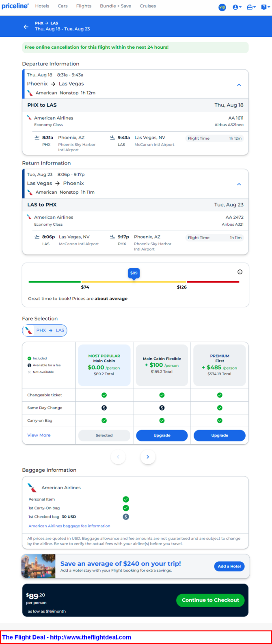Open the Flights menu item
Screen dimensions: 272x644
[84, 6]
